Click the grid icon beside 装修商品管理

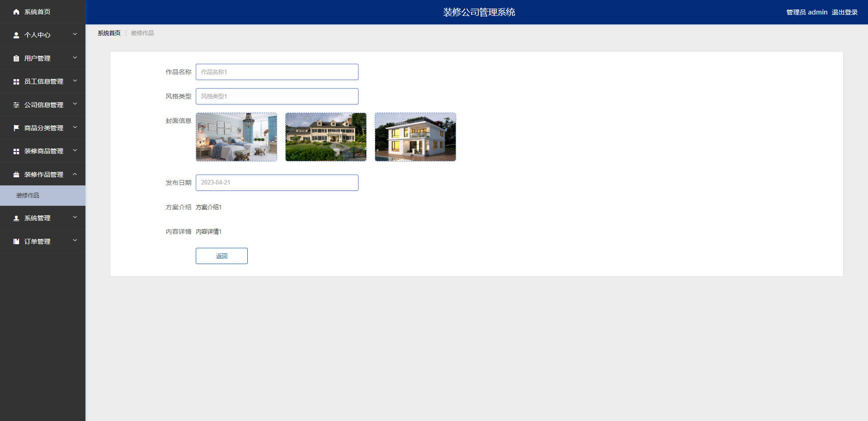16,151
